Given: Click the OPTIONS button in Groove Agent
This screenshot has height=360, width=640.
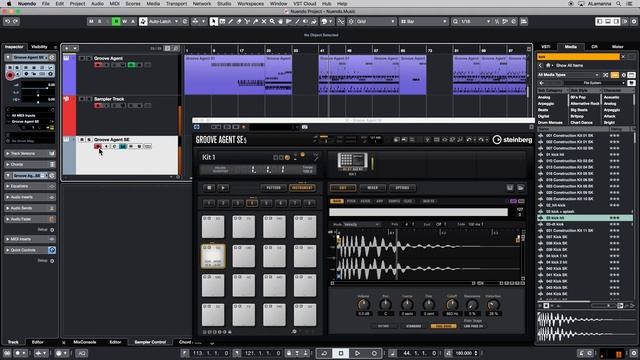Looking at the screenshot, I should (402, 188).
